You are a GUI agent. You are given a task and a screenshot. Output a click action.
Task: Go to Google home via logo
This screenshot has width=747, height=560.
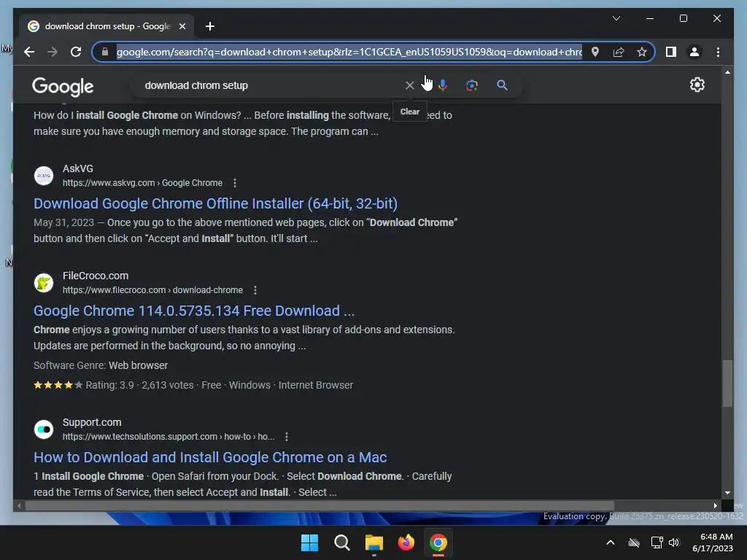tap(63, 86)
